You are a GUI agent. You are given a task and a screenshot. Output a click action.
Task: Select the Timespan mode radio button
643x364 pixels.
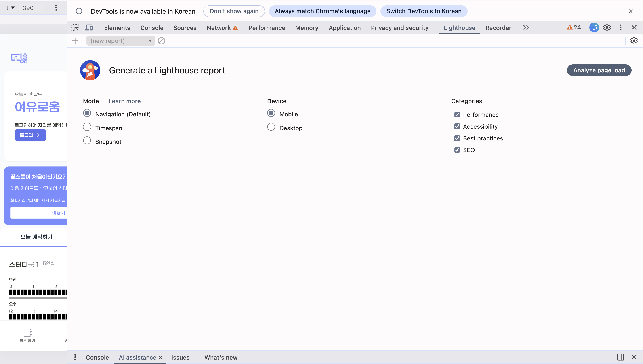[87, 127]
